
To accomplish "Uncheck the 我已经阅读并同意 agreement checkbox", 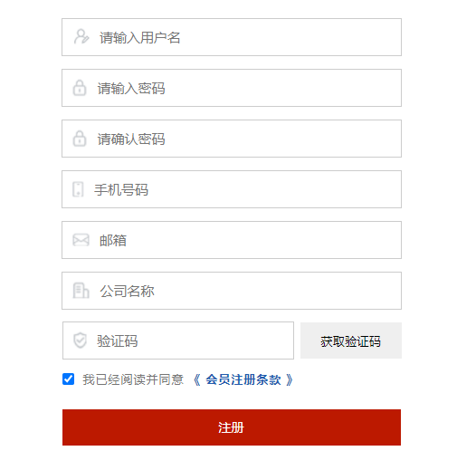I will tap(68, 379).
